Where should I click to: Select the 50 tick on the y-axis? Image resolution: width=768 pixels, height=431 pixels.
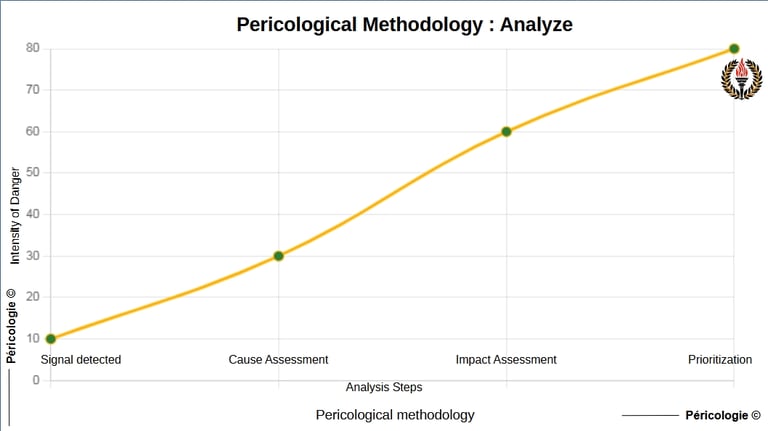click(33, 173)
